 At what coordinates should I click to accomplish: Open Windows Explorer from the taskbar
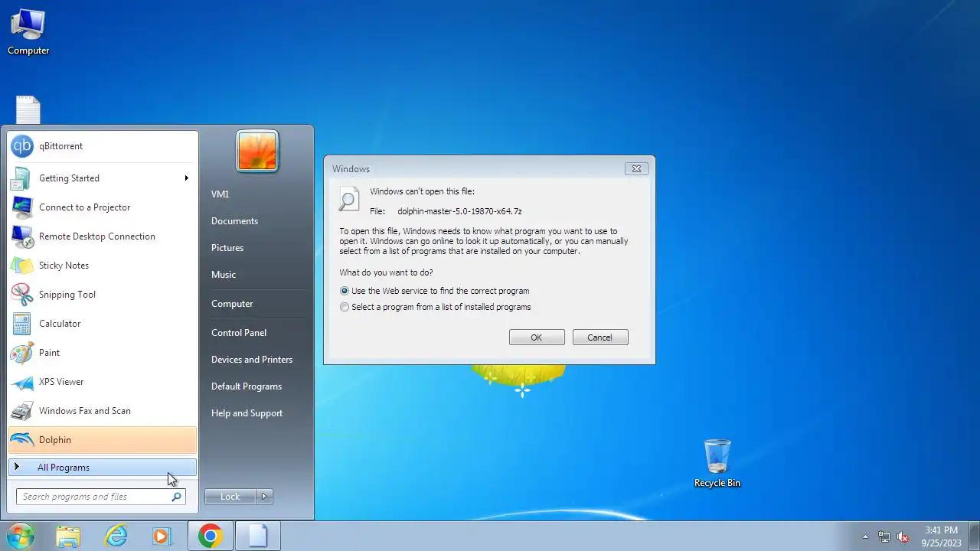tap(68, 536)
